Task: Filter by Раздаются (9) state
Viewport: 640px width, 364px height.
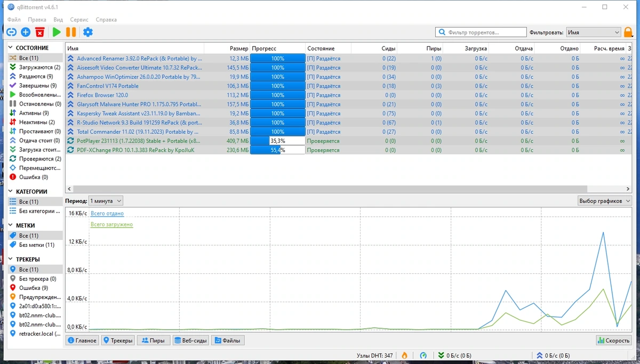Action: coord(35,77)
